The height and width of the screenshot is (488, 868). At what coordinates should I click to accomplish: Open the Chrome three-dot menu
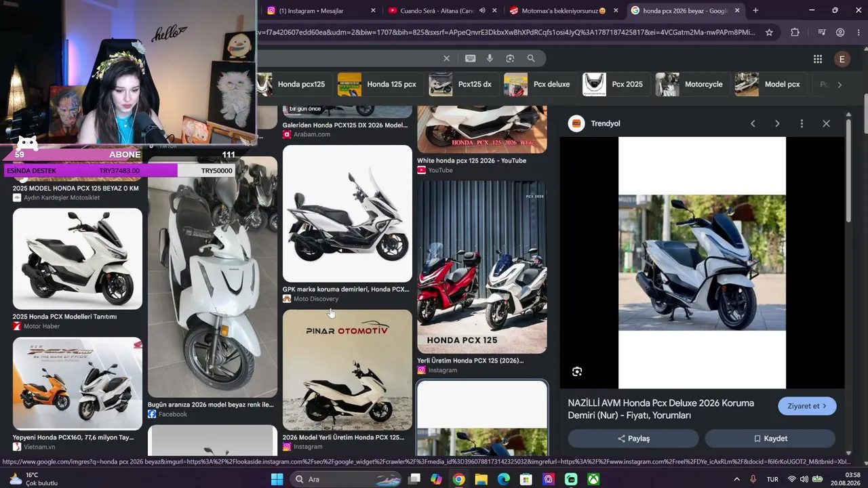point(858,33)
